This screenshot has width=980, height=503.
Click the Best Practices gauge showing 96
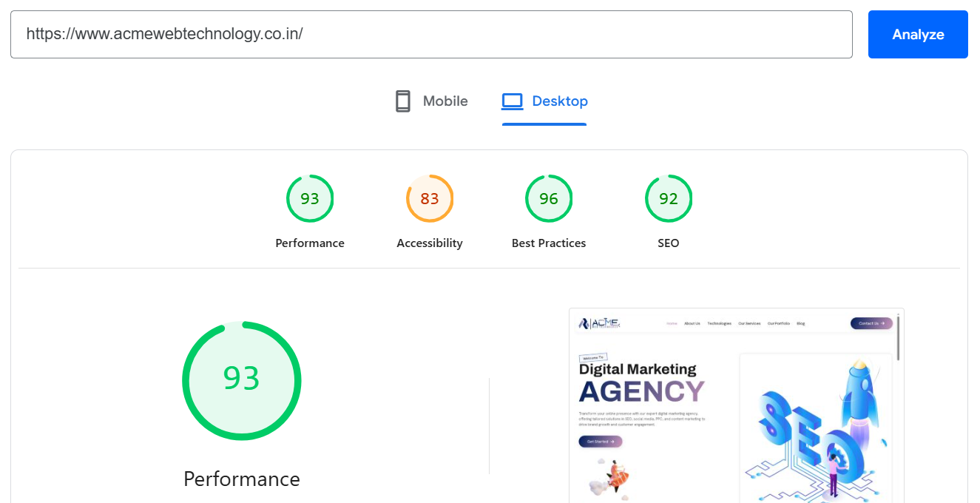click(549, 198)
